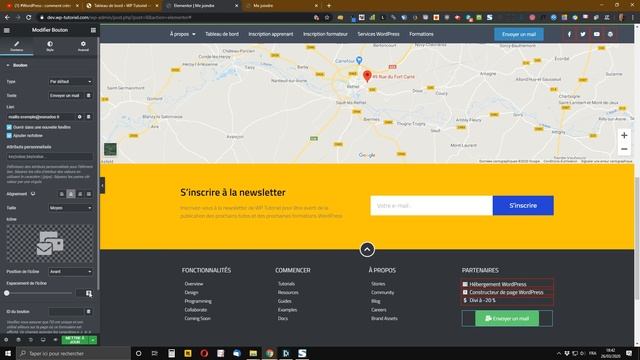Screen dimensions: 640x360
Task: Open Windows Start menu
Action: tap(8, 353)
